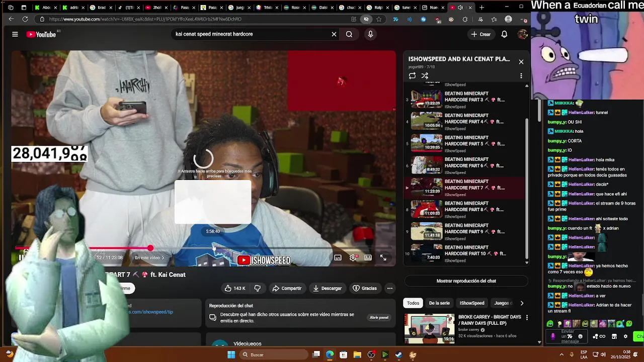Click the ishowspeed/tip description link
The height and width of the screenshot is (362, 644).
tap(151, 312)
